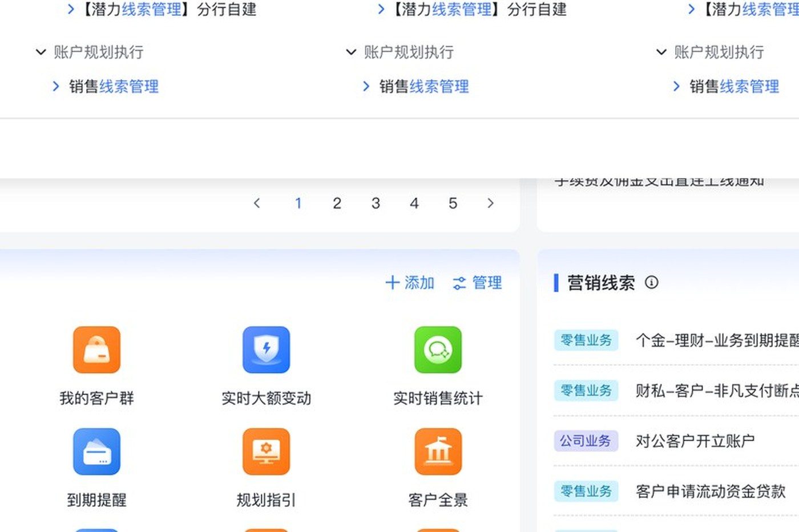Open the 实时销售统计 green chat icon
This screenshot has height=532, width=799.
[438, 350]
